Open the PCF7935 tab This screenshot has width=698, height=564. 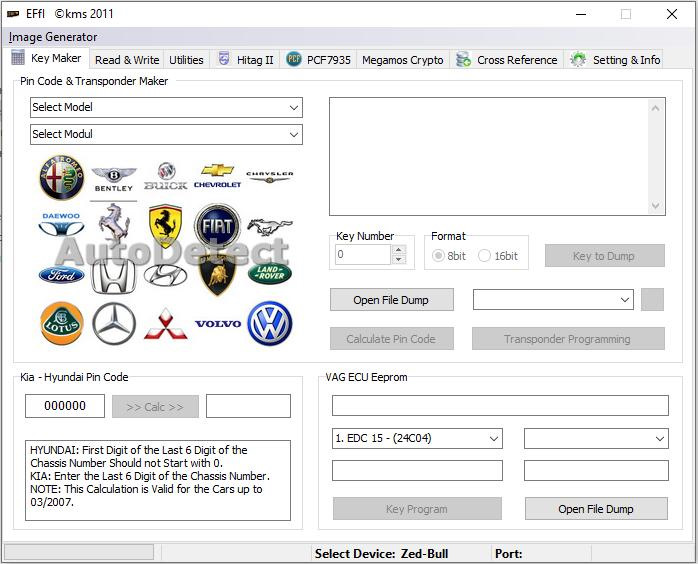[x=318, y=60]
